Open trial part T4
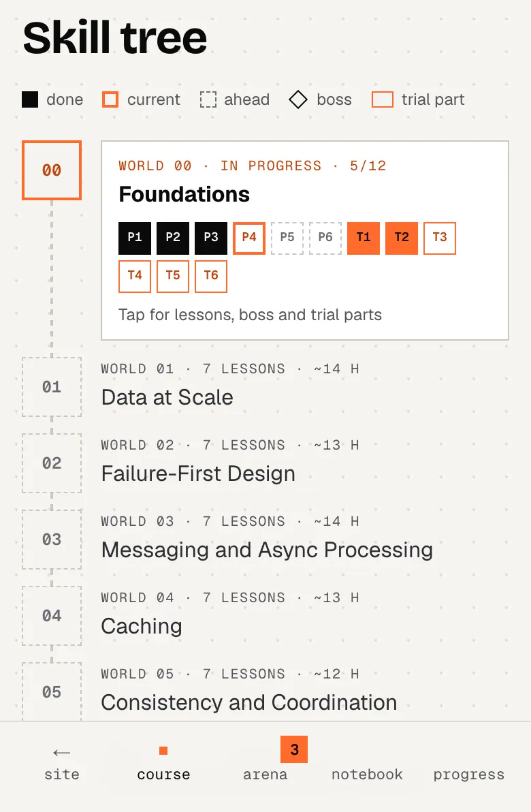This screenshot has width=531, height=812. click(x=135, y=277)
